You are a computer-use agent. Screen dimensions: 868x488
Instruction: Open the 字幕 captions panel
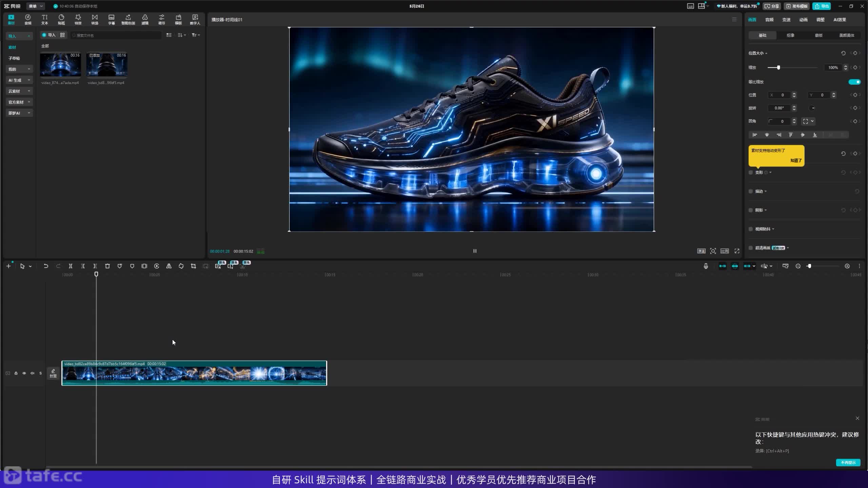111,19
